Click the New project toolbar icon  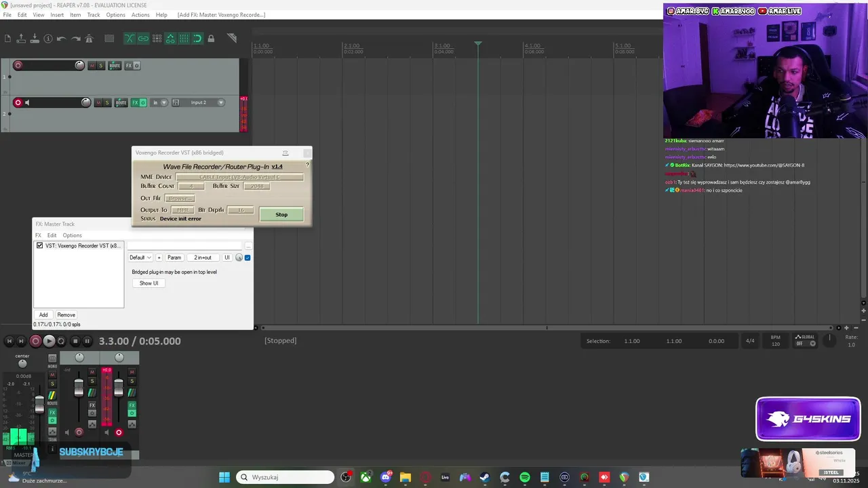point(7,39)
